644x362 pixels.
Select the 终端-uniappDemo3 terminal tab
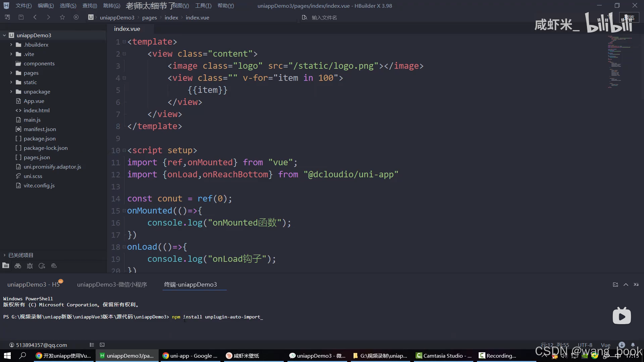(x=191, y=285)
